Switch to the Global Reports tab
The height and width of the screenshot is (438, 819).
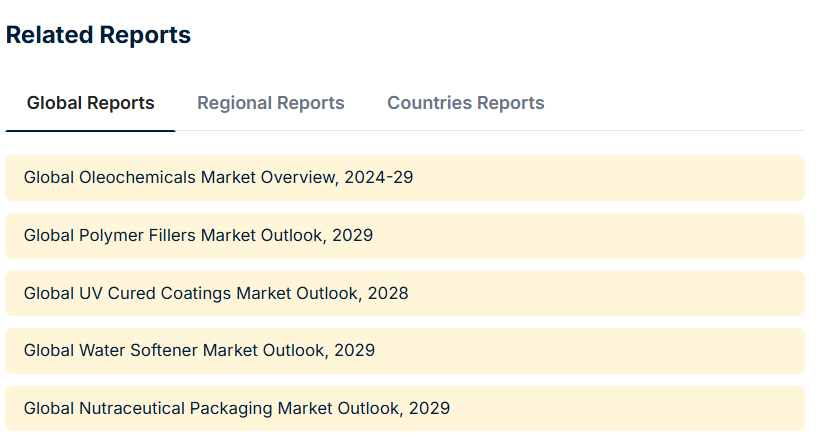pyautogui.click(x=90, y=103)
